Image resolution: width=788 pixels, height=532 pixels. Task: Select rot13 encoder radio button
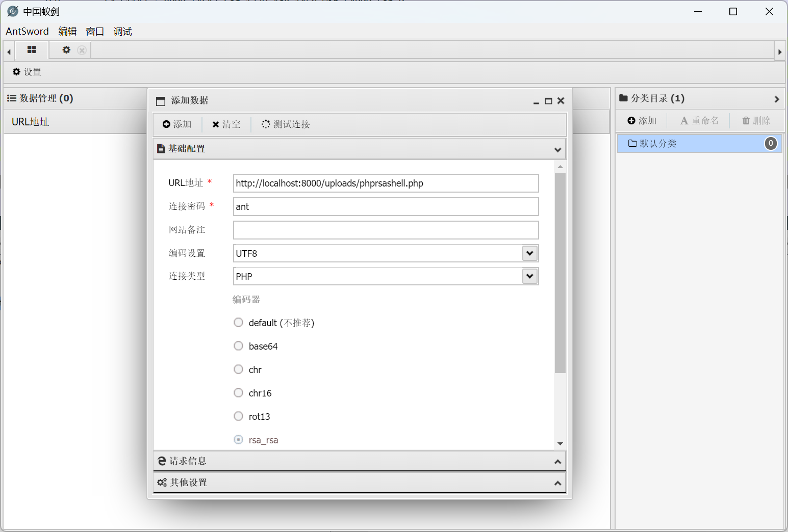coord(238,416)
